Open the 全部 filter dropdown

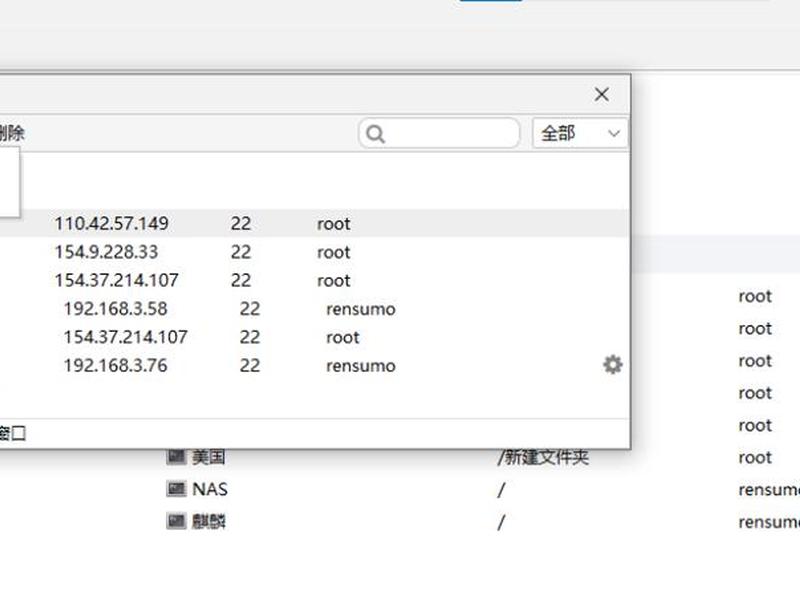[x=580, y=134]
